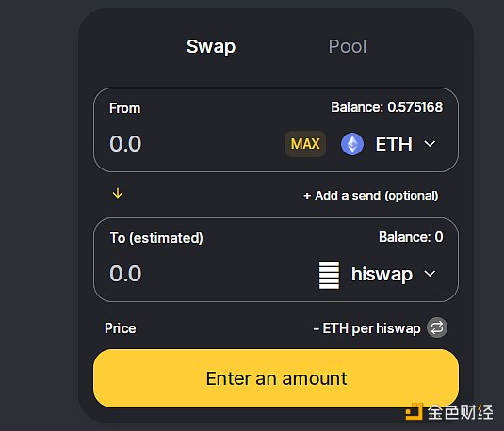Click the Jinse Finance watermark logo
This screenshot has height=431, width=504.
pyautogui.click(x=449, y=411)
